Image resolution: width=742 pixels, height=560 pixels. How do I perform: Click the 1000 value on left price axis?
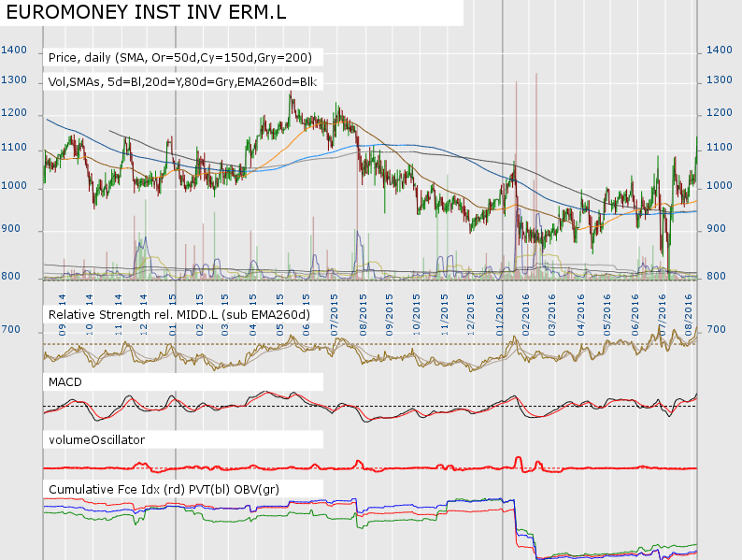[x=14, y=185]
